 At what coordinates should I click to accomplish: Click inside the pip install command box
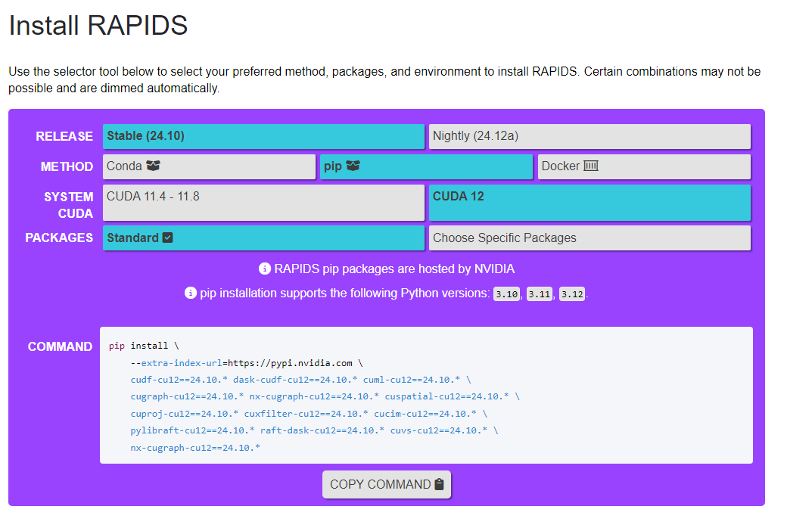click(x=426, y=395)
